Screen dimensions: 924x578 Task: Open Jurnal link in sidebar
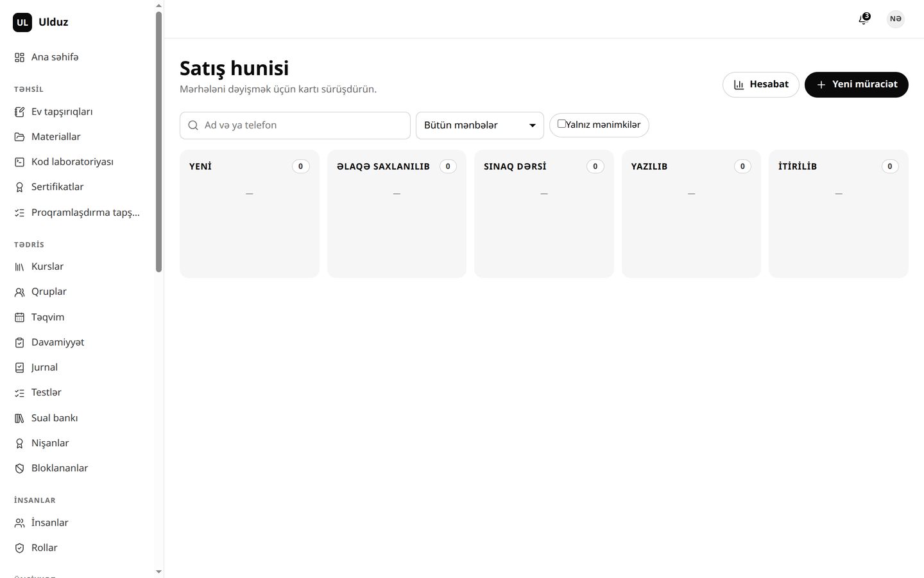pyautogui.click(x=76, y=367)
